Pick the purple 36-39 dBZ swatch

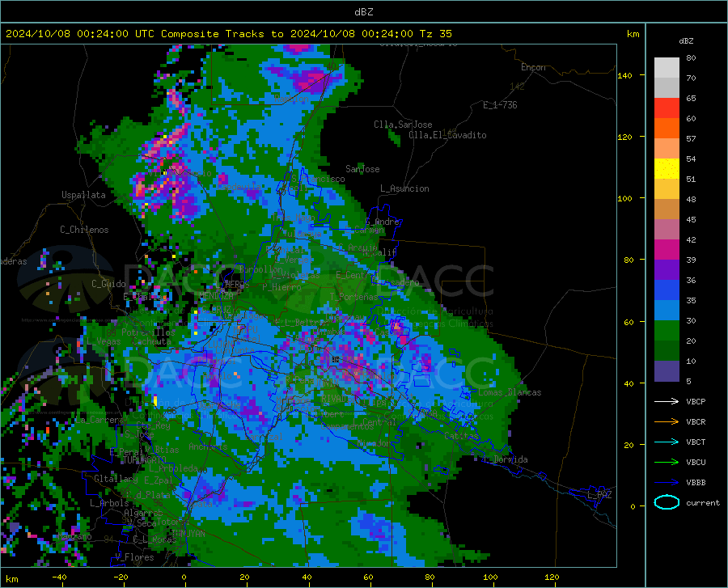tap(667, 270)
